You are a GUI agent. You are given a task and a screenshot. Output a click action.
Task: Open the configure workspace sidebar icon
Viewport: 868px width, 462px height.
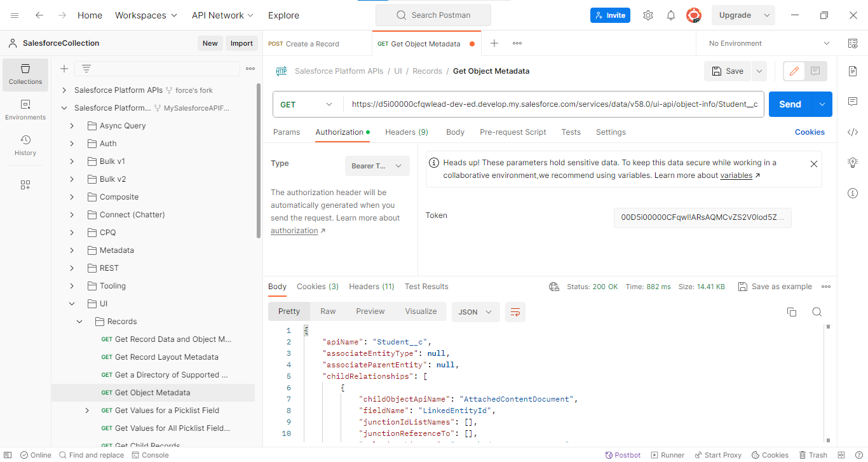pos(25,185)
